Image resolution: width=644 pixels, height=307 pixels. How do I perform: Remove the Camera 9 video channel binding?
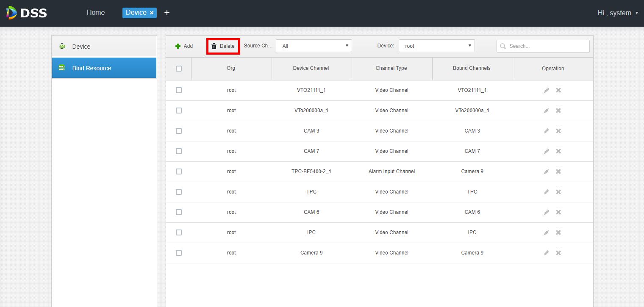click(x=558, y=253)
